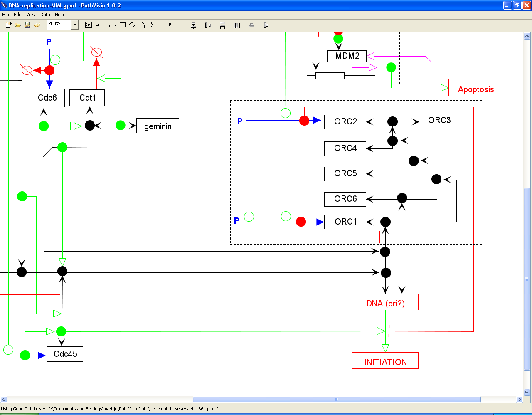Click the align bottom edges icon
This screenshot has height=415, width=532.
(x=251, y=25)
